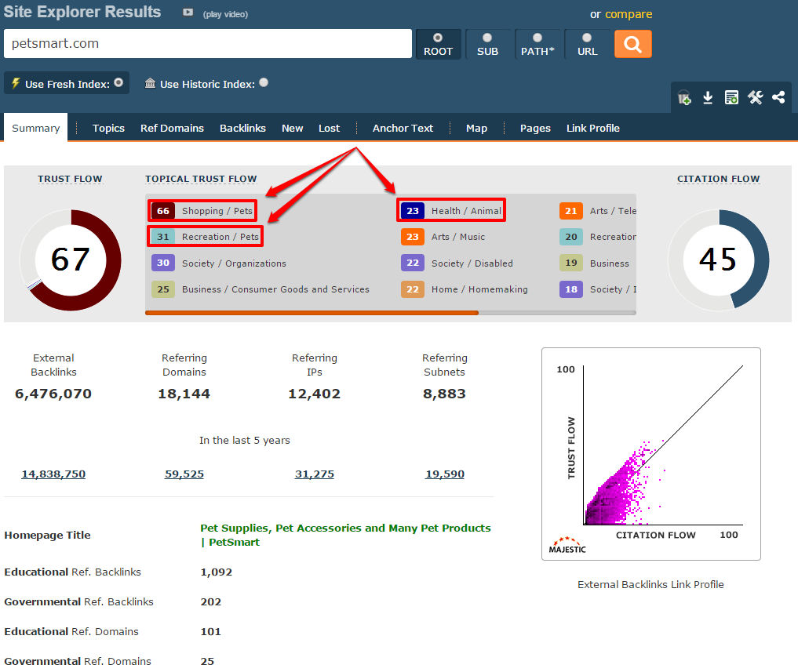
Task: Add site to bucket icon
Action: click(684, 98)
